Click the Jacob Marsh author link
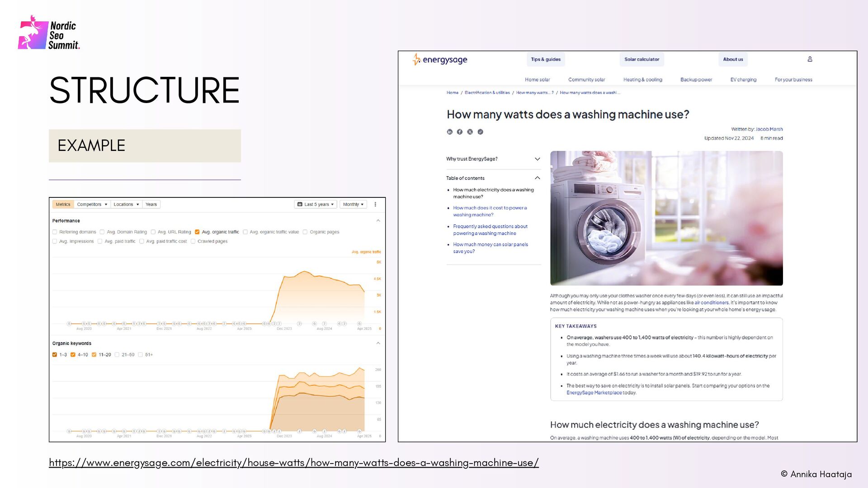Screen dimensions: 868x488 coord(769,129)
